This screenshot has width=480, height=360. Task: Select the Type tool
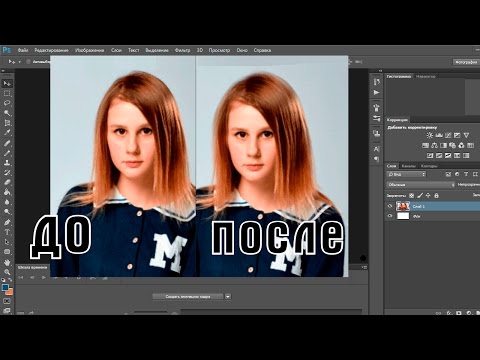7,232
